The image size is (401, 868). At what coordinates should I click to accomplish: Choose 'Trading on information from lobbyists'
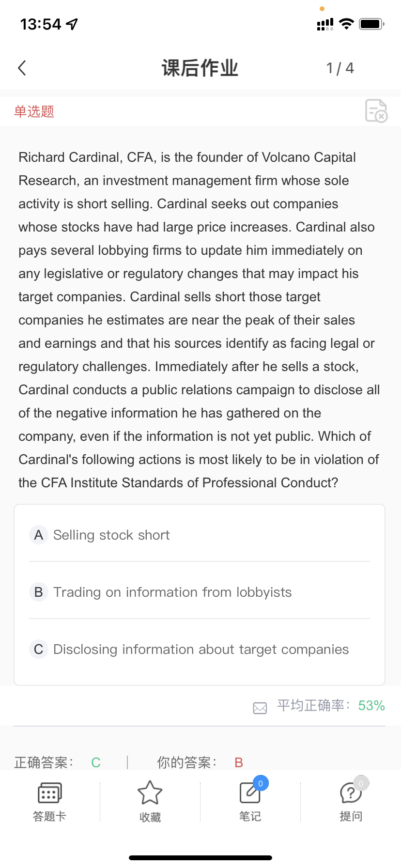pyautogui.click(x=172, y=592)
